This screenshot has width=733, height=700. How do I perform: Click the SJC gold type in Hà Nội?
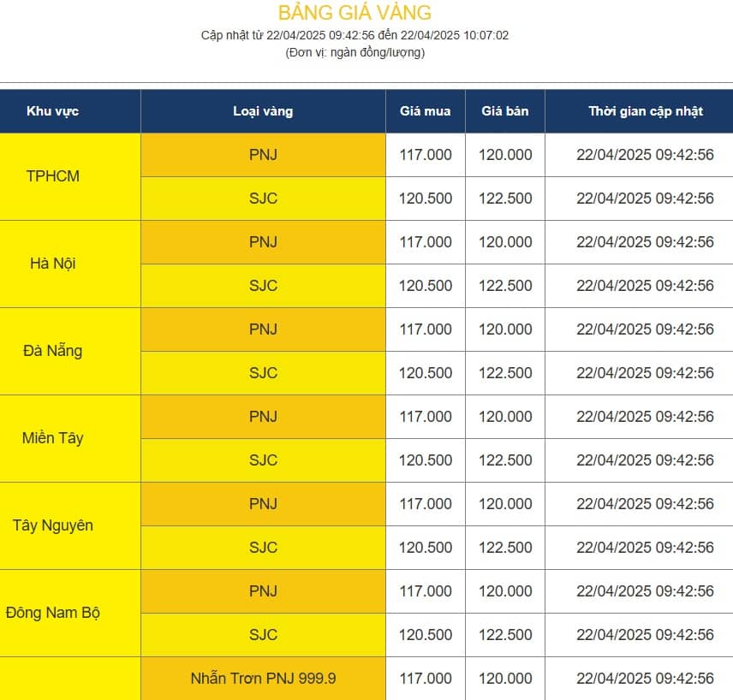pyautogui.click(x=263, y=286)
